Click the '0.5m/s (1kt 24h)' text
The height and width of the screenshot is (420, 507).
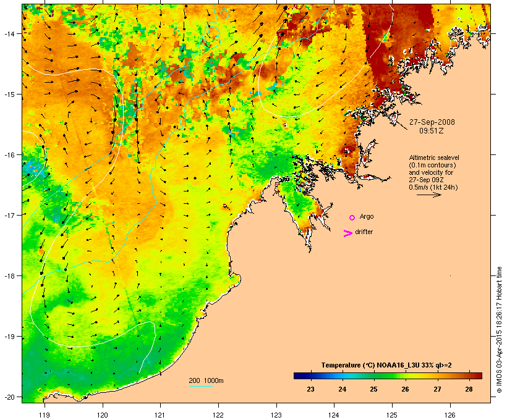(433, 187)
